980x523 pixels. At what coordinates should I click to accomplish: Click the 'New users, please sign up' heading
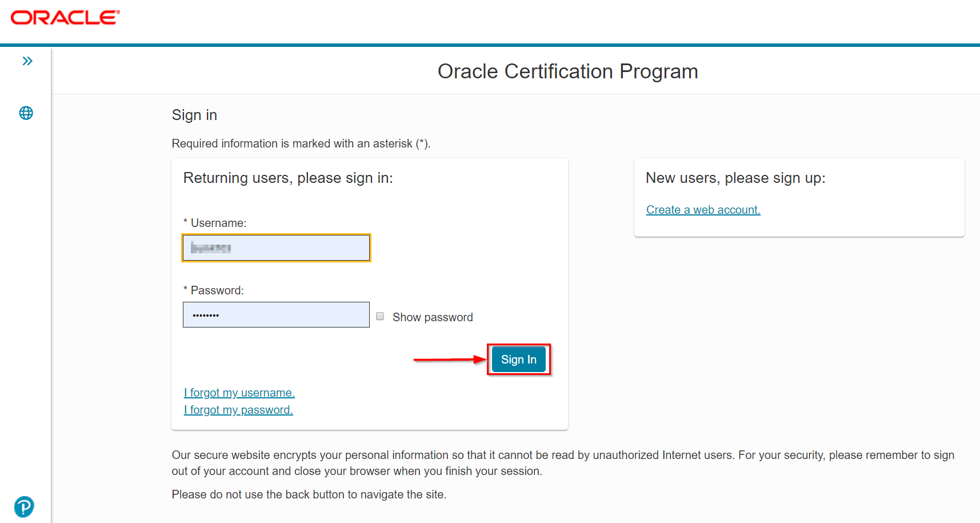pos(735,178)
